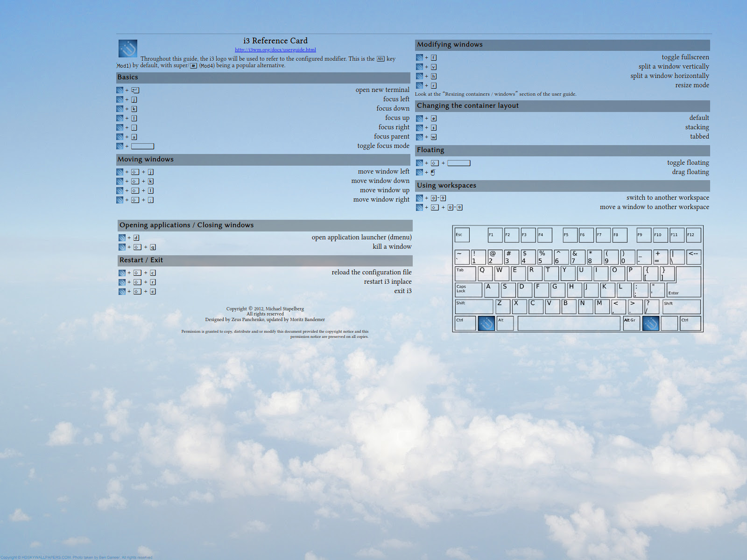Click the long space bar on keyboard diagram

click(x=569, y=323)
